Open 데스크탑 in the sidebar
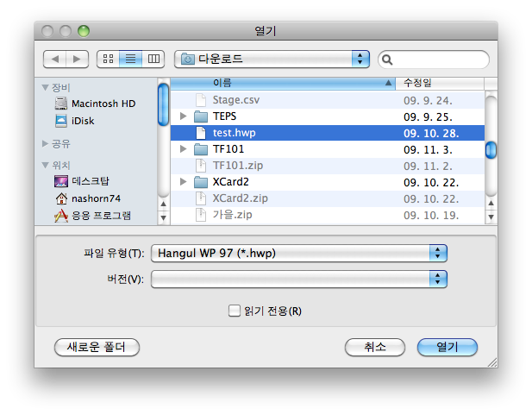The image size is (532, 415). 81,181
